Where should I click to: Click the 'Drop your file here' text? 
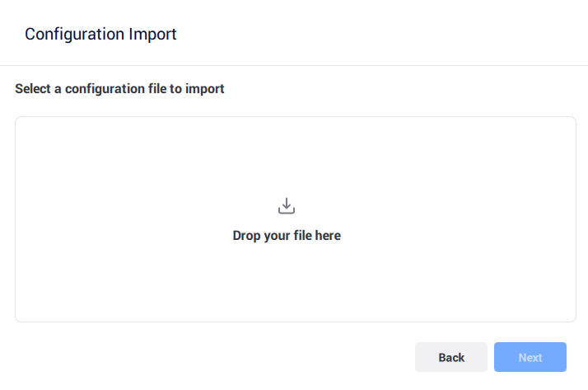[287, 236]
